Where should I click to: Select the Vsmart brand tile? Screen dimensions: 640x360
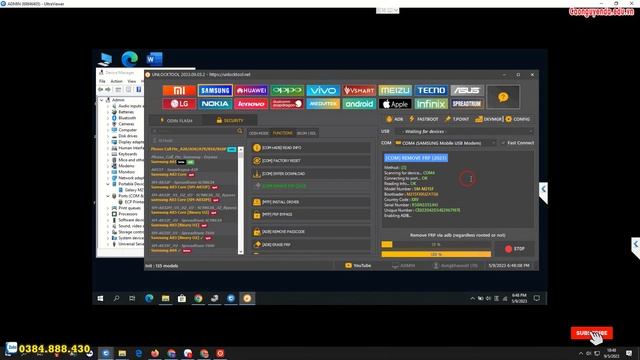pos(359,90)
